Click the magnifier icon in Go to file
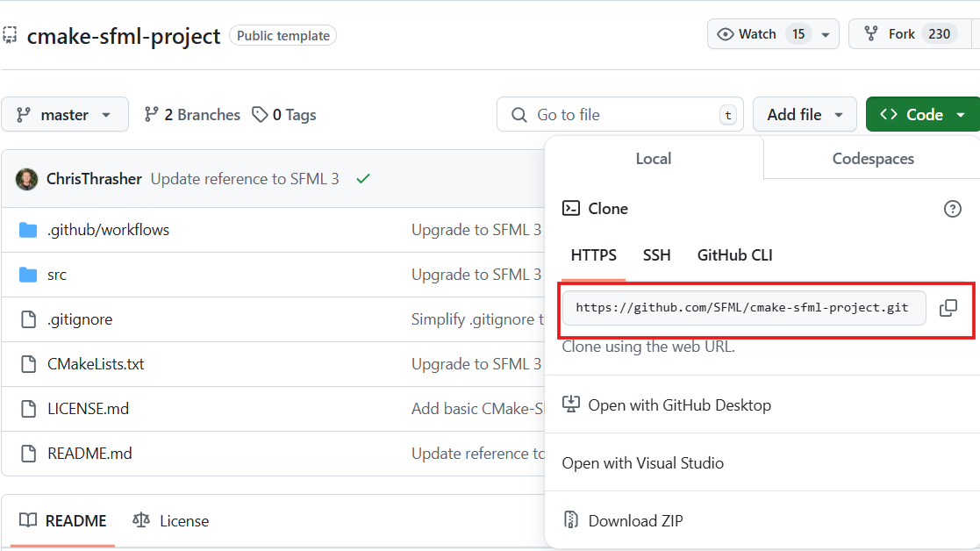The image size is (980, 551). (519, 115)
